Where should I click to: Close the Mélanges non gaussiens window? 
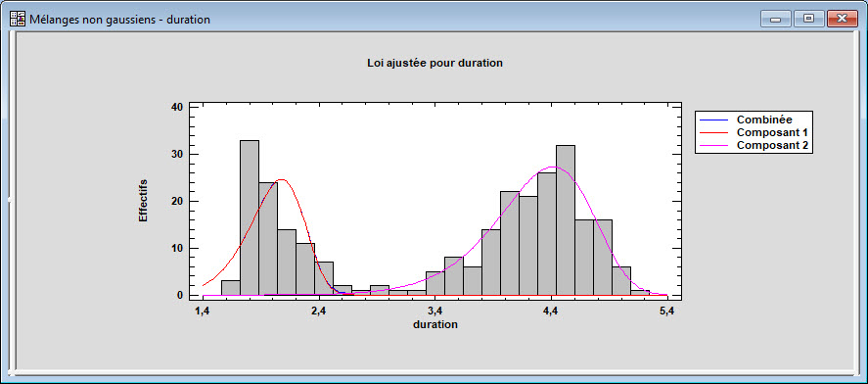tap(842, 19)
